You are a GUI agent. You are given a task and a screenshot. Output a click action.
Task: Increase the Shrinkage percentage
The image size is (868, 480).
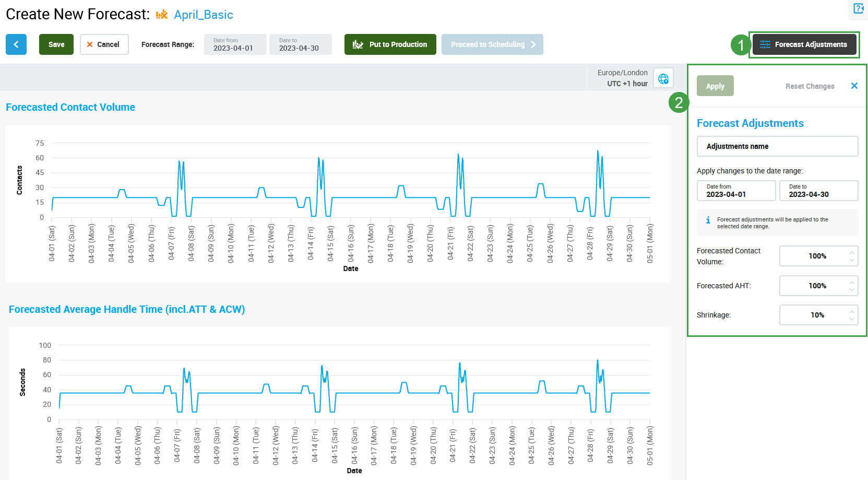coord(852,311)
